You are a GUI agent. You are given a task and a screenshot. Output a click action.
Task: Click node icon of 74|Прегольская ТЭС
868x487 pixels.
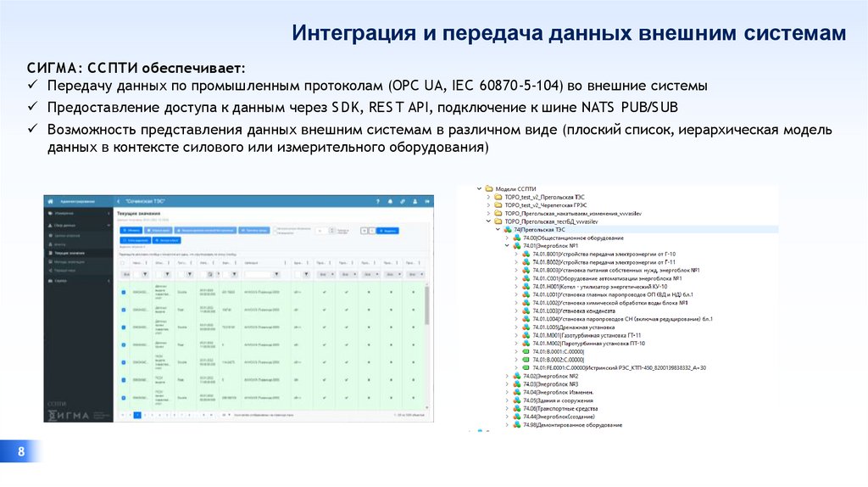pos(508,229)
